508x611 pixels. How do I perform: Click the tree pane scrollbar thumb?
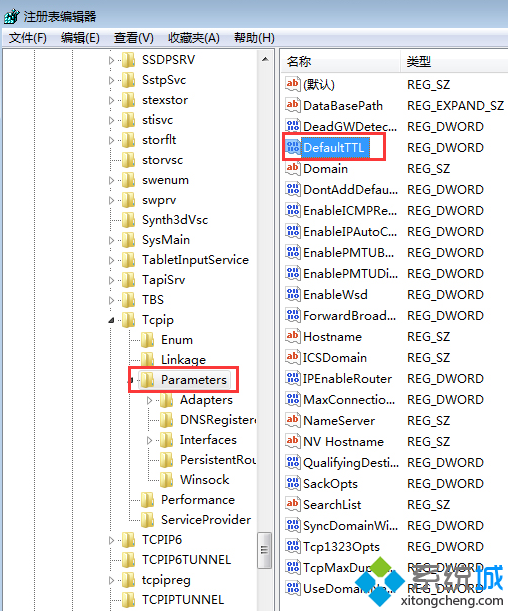(265, 550)
